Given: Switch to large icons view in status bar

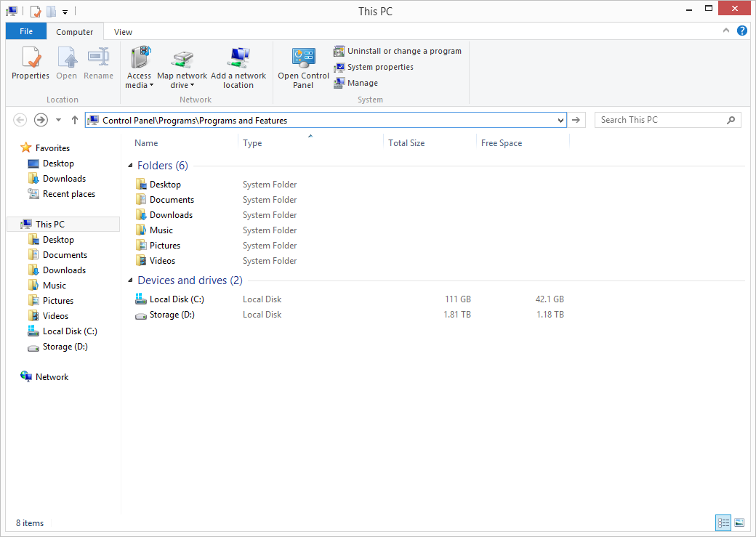Looking at the screenshot, I should (739, 522).
